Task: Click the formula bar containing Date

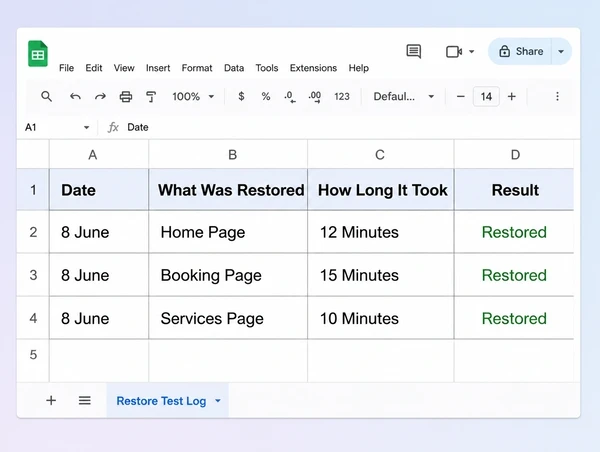Action: 344,127
